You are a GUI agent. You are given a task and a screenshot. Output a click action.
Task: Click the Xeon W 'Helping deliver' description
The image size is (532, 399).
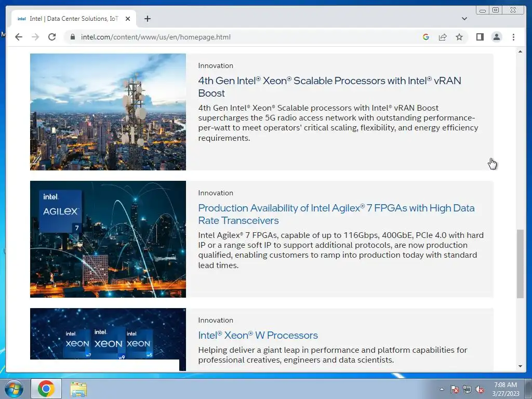[333, 355]
